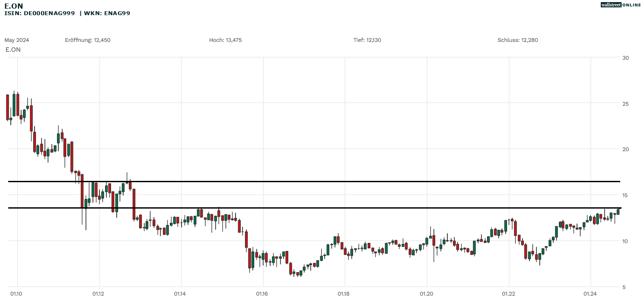Click the Schluss 12,280 value
This screenshot has width=644, height=296.
coord(518,40)
